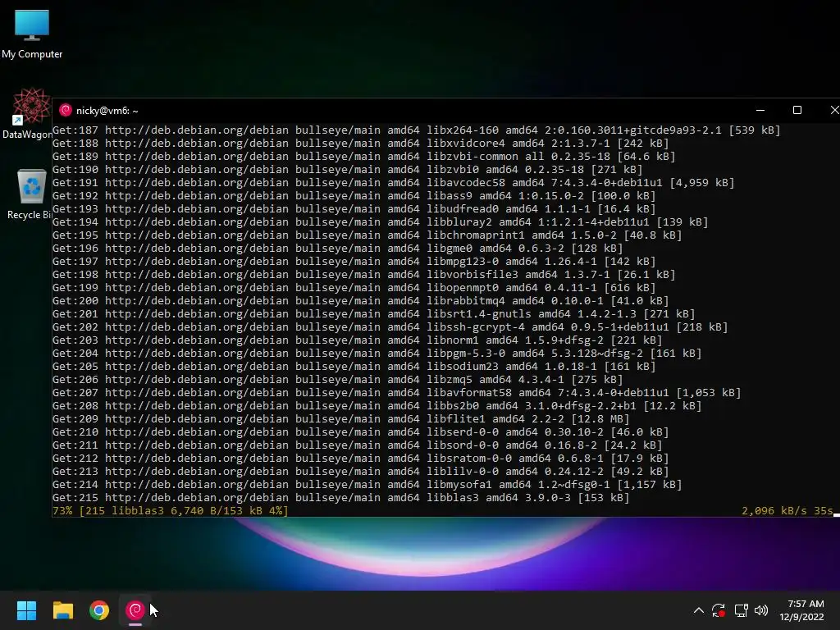The height and width of the screenshot is (630, 840).
Task: Maximize the nicky@vm6 terminal window
Action: point(797,111)
